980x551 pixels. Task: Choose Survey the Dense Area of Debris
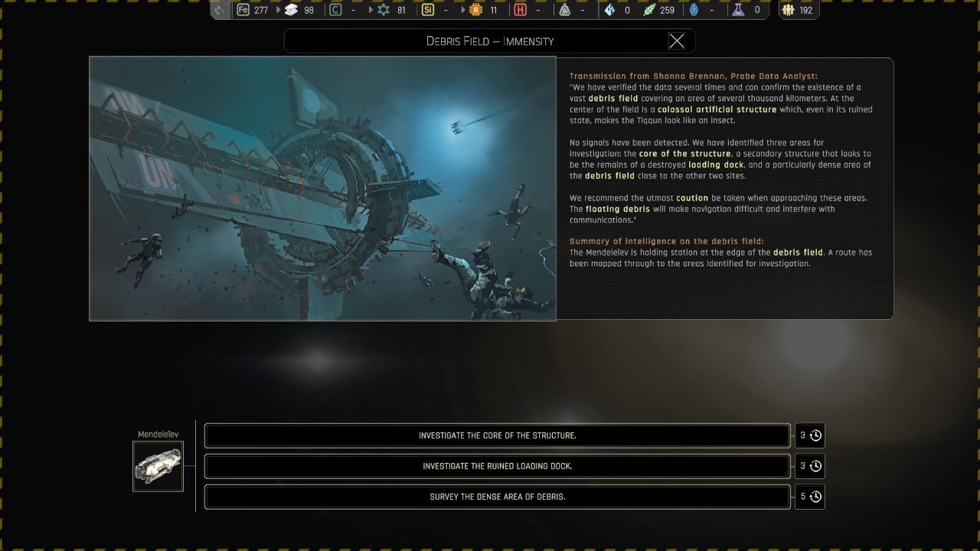tap(497, 497)
